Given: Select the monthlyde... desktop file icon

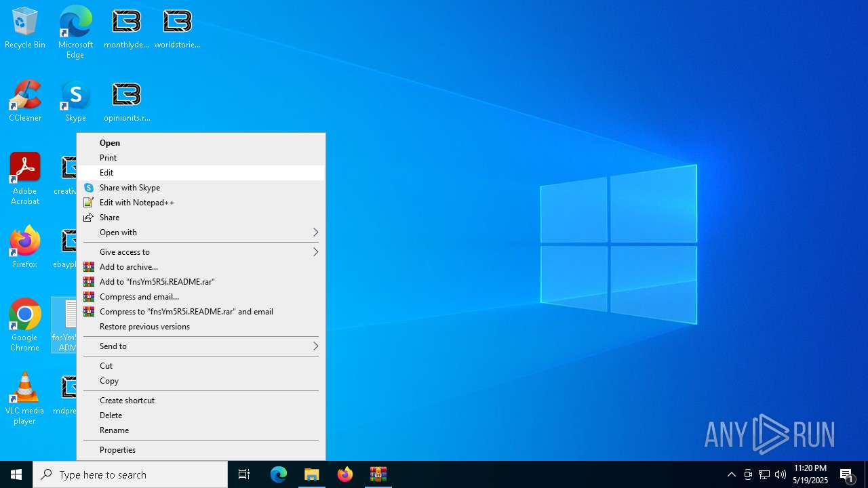Looking at the screenshot, I should click(x=126, y=28).
